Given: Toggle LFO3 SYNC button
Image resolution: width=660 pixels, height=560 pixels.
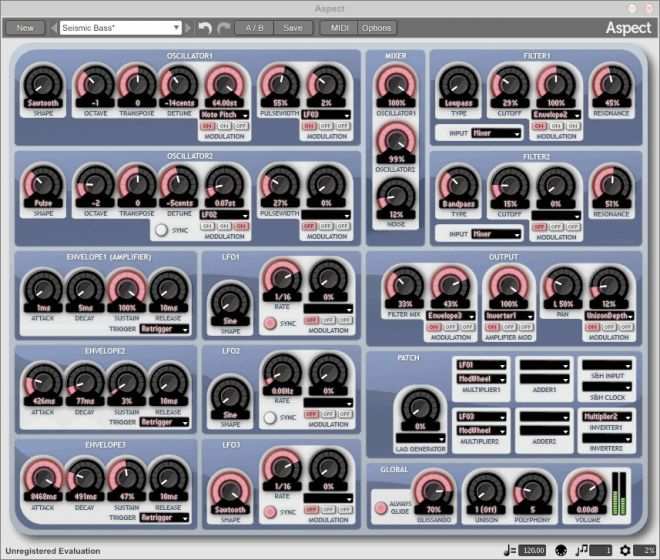Looking at the screenshot, I should 270,512.
